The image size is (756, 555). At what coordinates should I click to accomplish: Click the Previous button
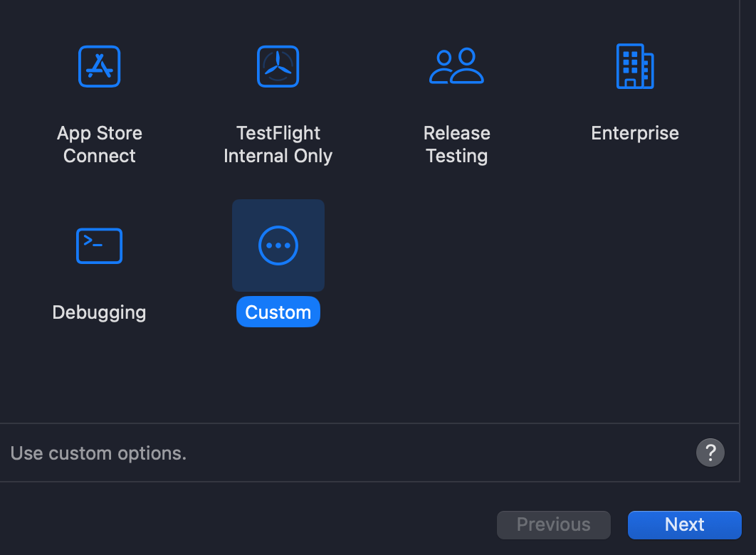tap(554, 524)
